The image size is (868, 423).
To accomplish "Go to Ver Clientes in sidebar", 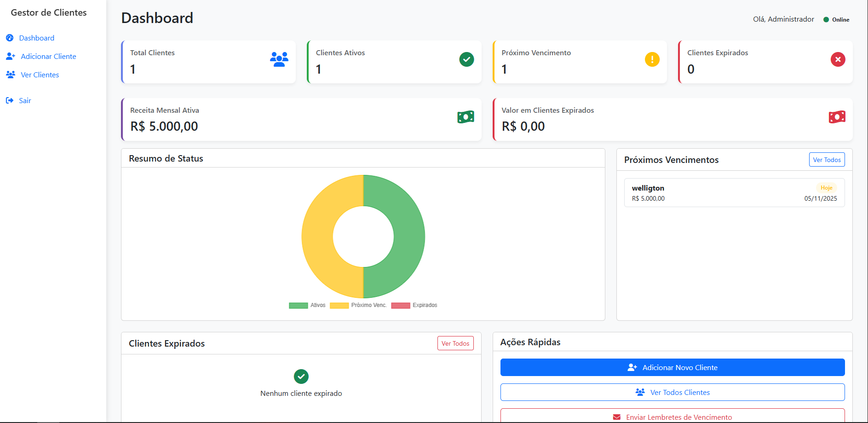I will point(40,75).
